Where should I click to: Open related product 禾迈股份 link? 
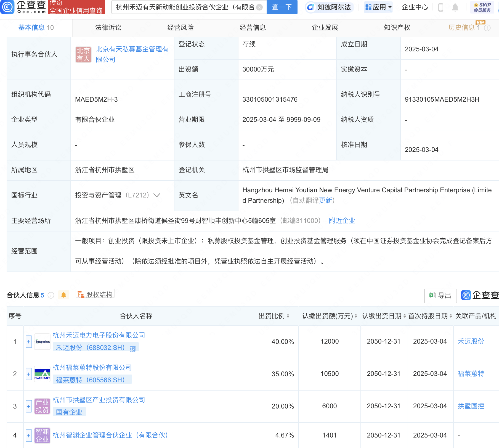point(471,342)
